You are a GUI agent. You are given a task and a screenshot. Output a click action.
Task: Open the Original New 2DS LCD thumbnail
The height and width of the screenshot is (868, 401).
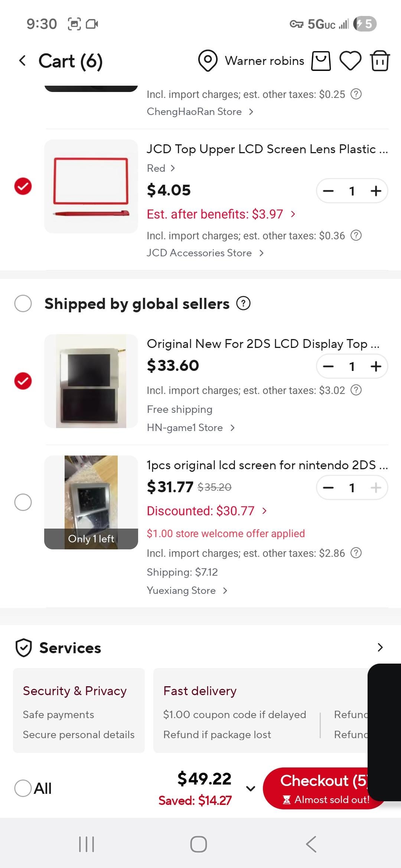91,381
